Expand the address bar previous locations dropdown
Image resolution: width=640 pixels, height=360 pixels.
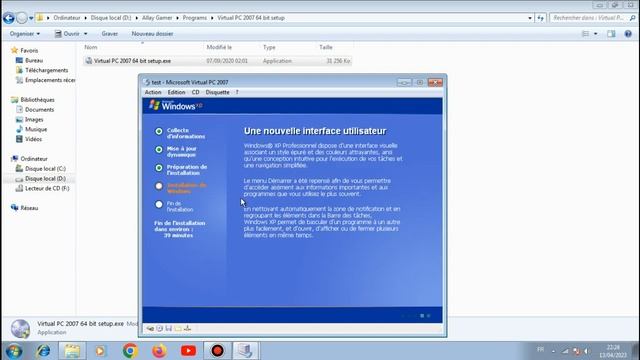(530, 18)
